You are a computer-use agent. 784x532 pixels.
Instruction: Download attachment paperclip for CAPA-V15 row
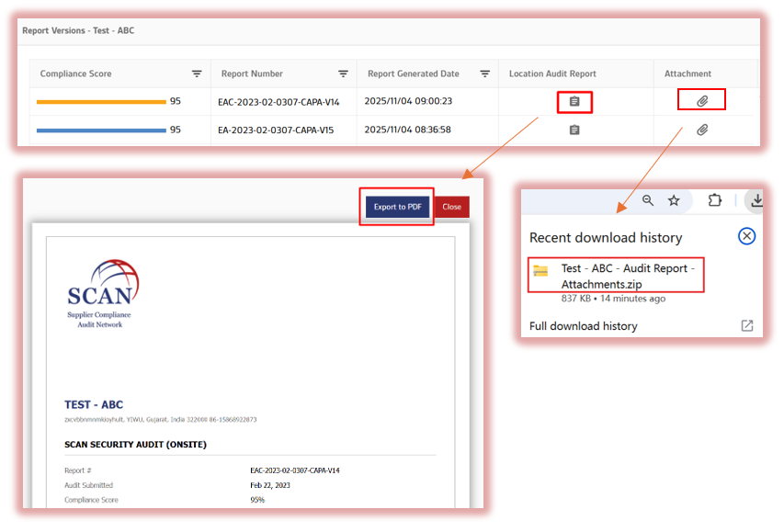[701, 130]
